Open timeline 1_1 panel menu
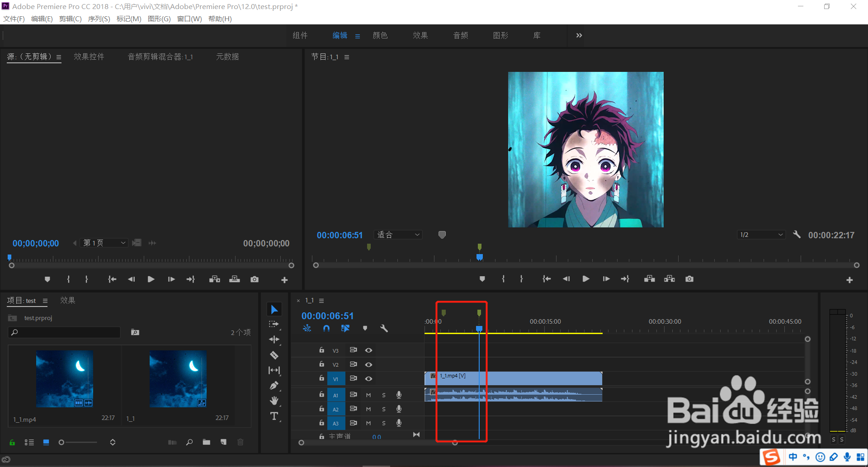This screenshot has height=467, width=868. click(x=321, y=301)
